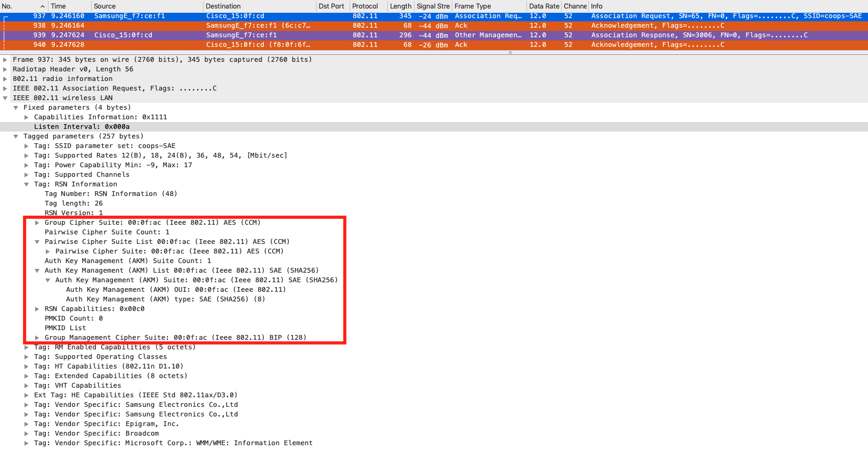
Task: Select the Listen Interval 0x000a field
Action: click(82, 127)
